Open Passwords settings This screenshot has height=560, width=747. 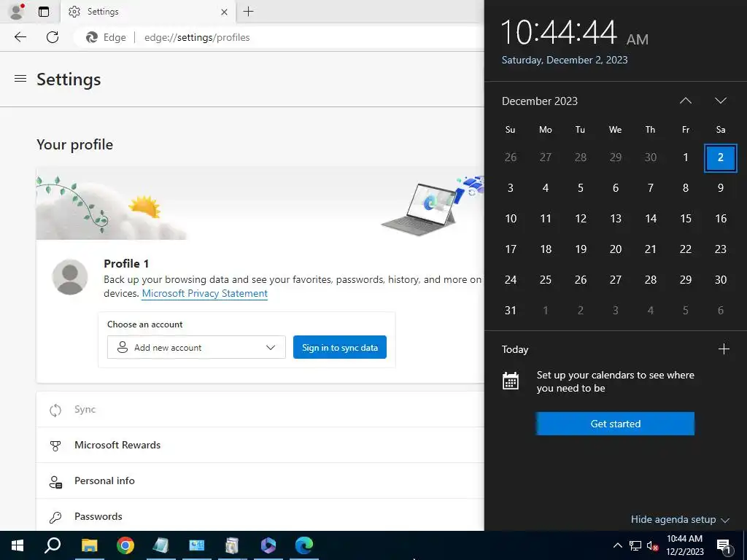[x=260, y=516]
